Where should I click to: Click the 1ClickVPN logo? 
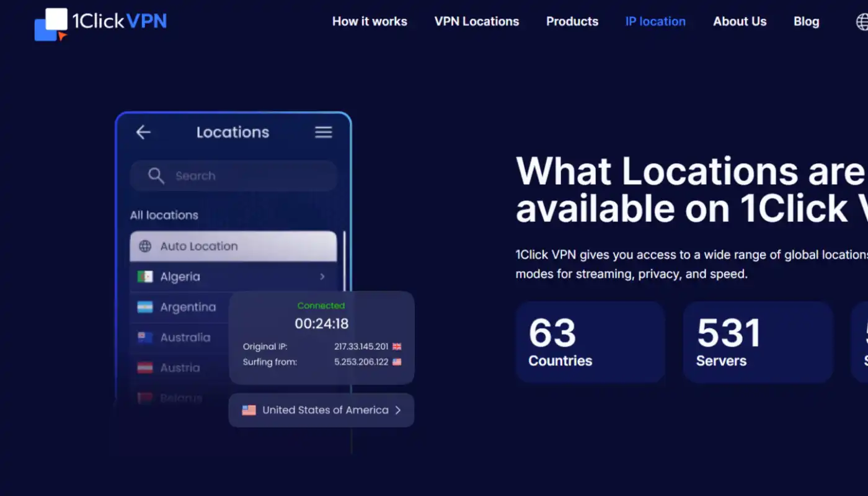click(x=101, y=23)
